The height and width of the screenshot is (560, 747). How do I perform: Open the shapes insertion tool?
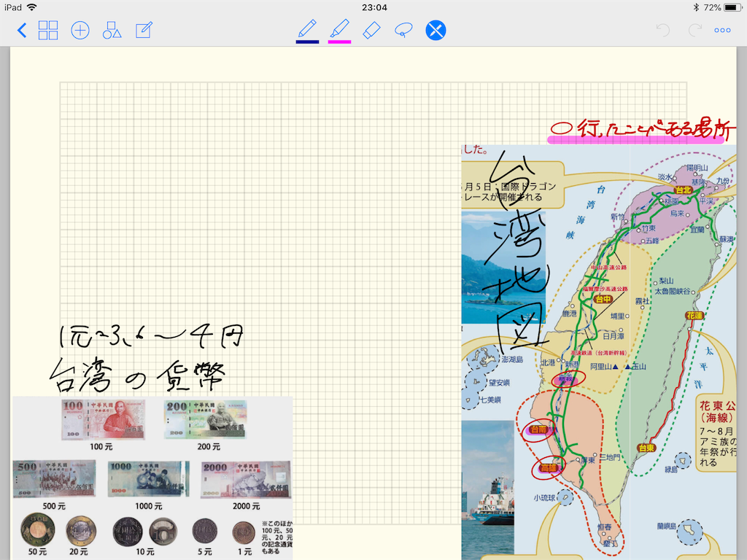pyautogui.click(x=112, y=31)
